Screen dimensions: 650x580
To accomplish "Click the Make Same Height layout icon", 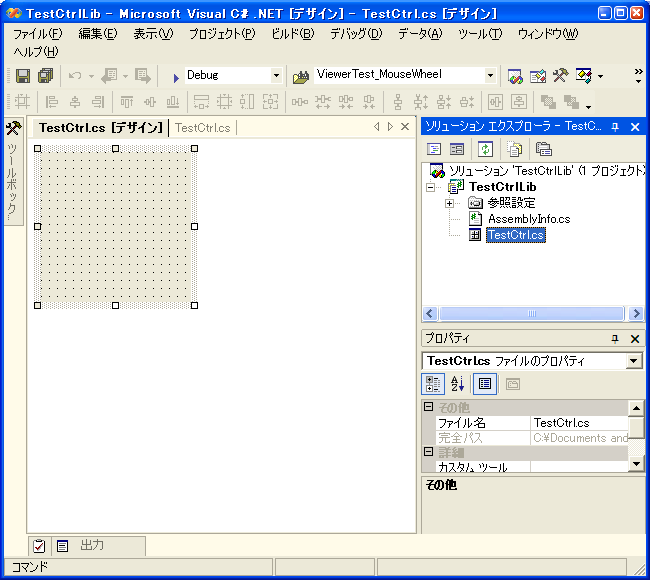I will [247, 102].
